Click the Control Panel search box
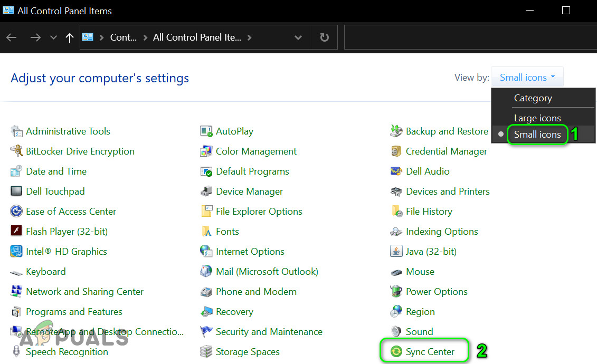 470,37
